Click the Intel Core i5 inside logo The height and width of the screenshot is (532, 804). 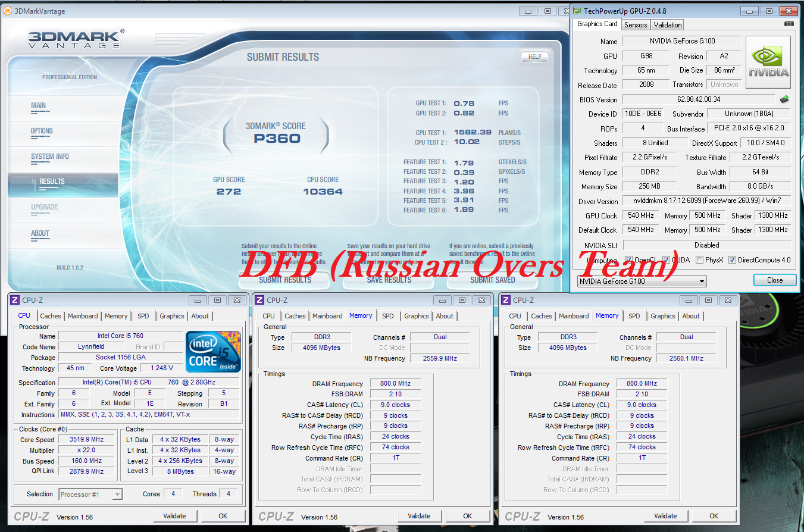coord(214,352)
